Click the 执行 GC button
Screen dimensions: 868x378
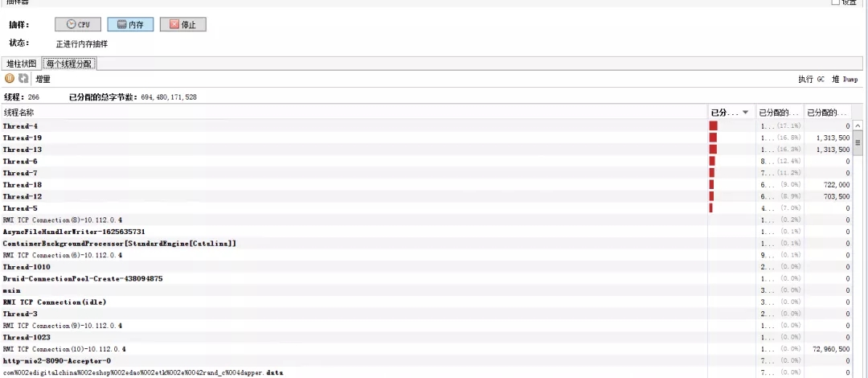pos(811,80)
